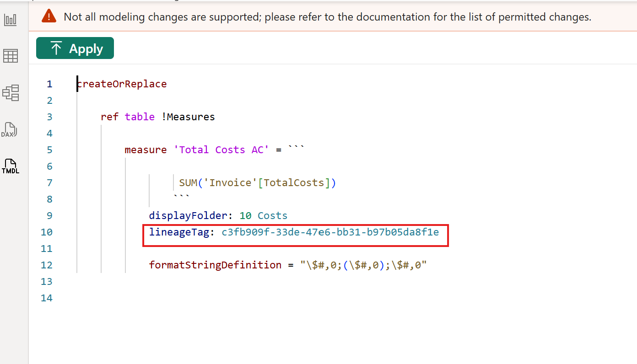
Task: Click the ref table !Measures declaration
Action: pyautogui.click(x=157, y=117)
